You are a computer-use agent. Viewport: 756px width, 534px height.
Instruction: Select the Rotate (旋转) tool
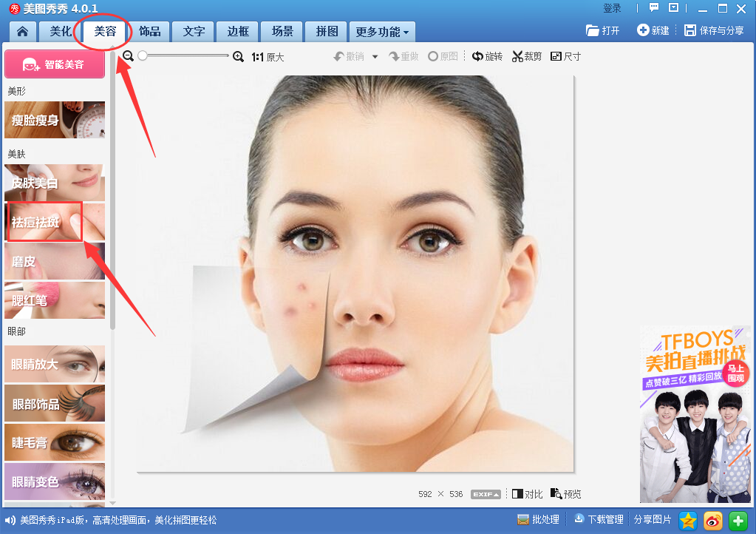[x=487, y=55]
